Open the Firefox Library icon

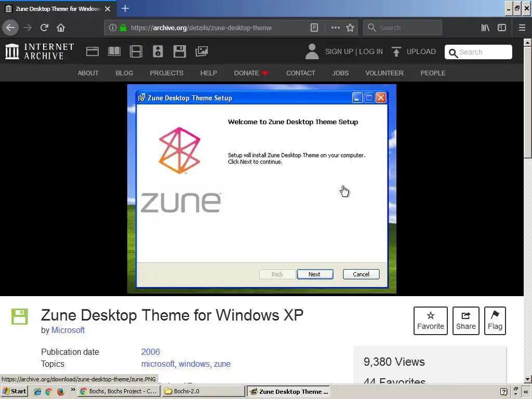[485, 28]
